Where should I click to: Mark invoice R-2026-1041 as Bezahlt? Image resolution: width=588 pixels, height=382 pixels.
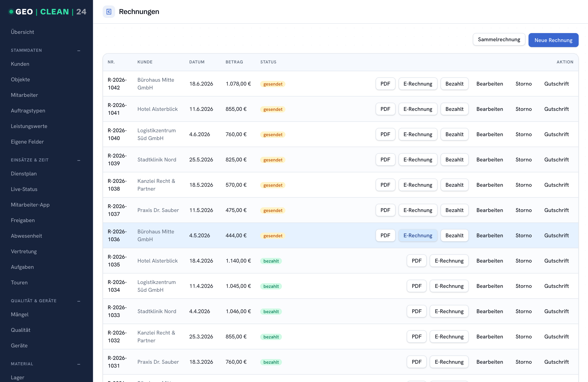pos(454,109)
